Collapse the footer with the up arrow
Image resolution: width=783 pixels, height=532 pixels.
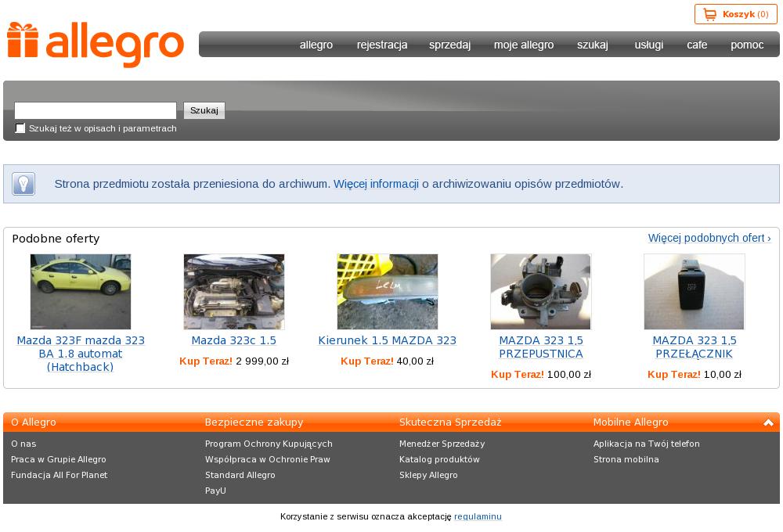coord(768,422)
